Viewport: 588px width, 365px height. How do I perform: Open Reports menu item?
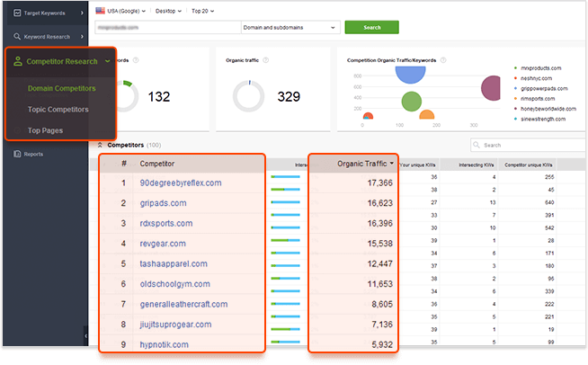pyautogui.click(x=33, y=154)
